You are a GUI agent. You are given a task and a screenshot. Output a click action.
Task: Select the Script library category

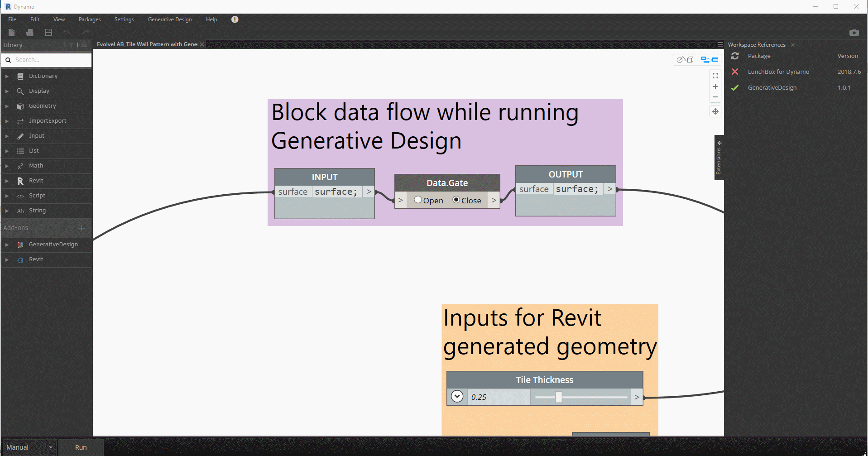46,196
